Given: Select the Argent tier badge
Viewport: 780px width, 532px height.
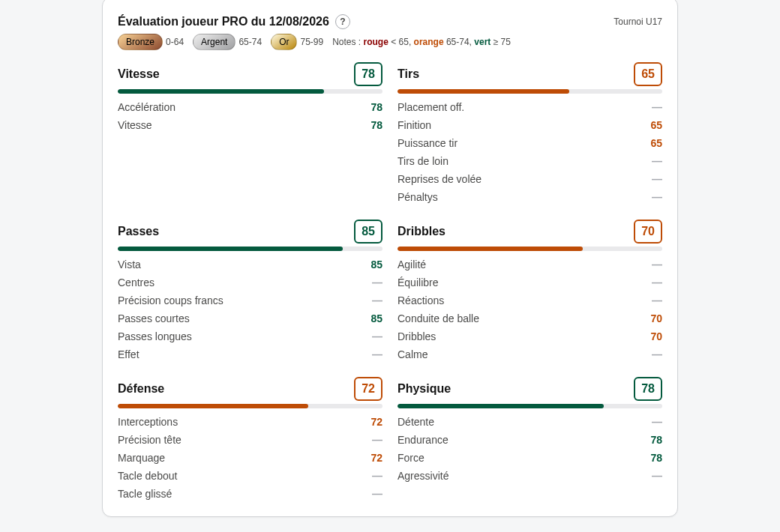Looking at the screenshot, I should (x=214, y=42).
